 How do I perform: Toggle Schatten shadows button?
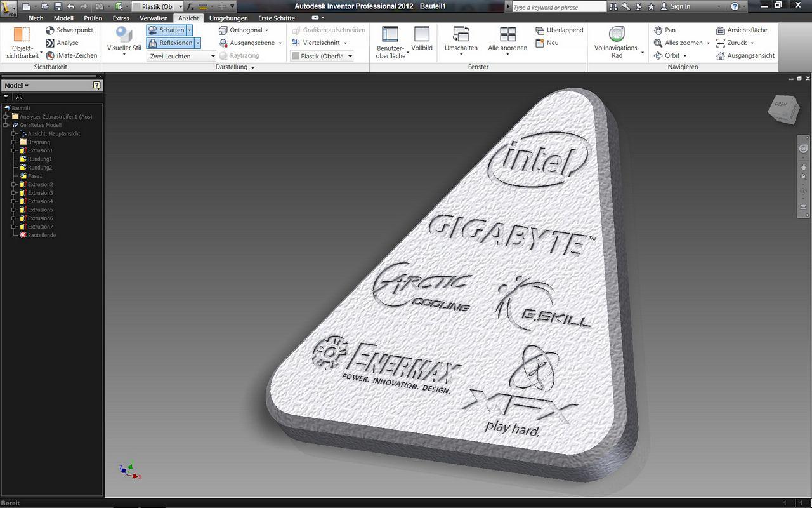166,30
